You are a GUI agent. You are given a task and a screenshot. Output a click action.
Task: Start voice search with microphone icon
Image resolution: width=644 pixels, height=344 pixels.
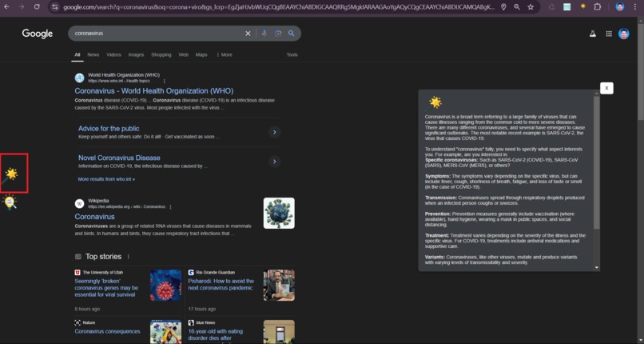264,34
